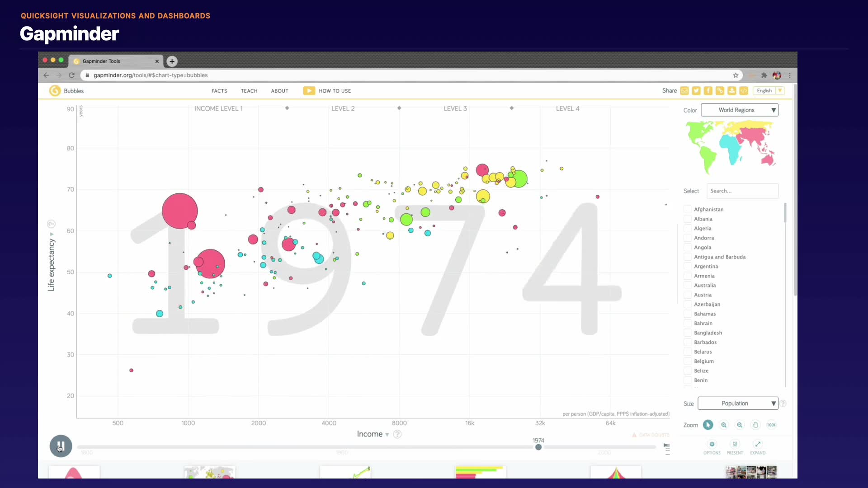
Task: Check the Argentina country checkbox
Action: [x=688, y=266]
